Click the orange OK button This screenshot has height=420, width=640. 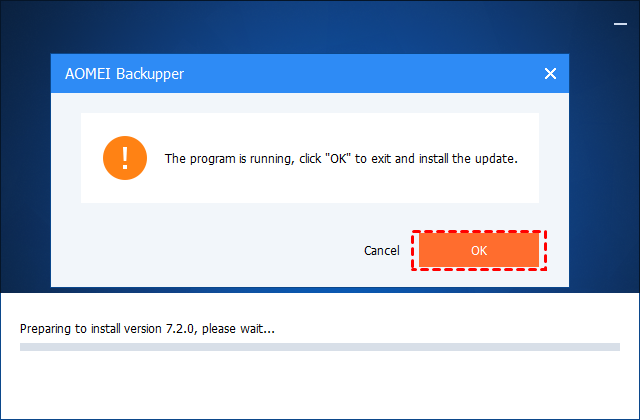coord(478,250)
